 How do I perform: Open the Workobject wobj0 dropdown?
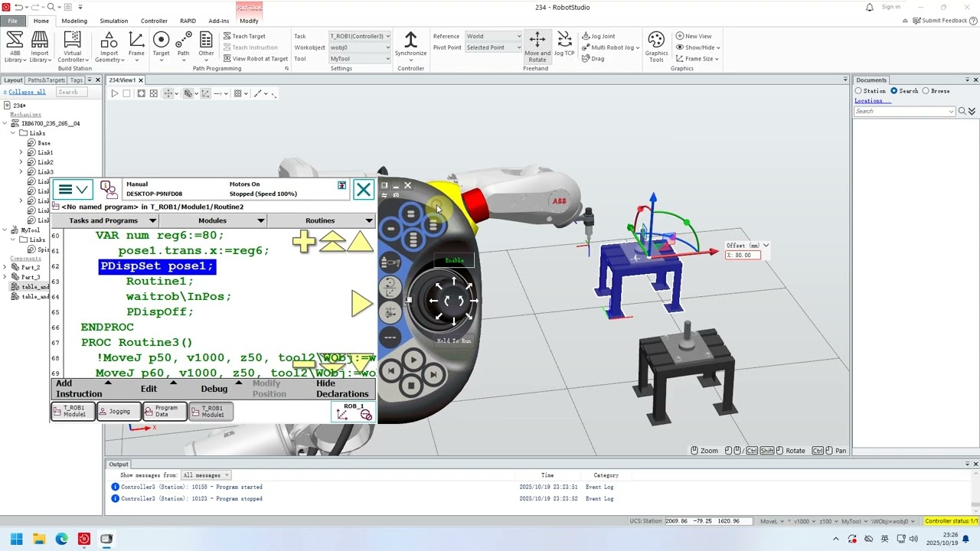coord(360,47)
